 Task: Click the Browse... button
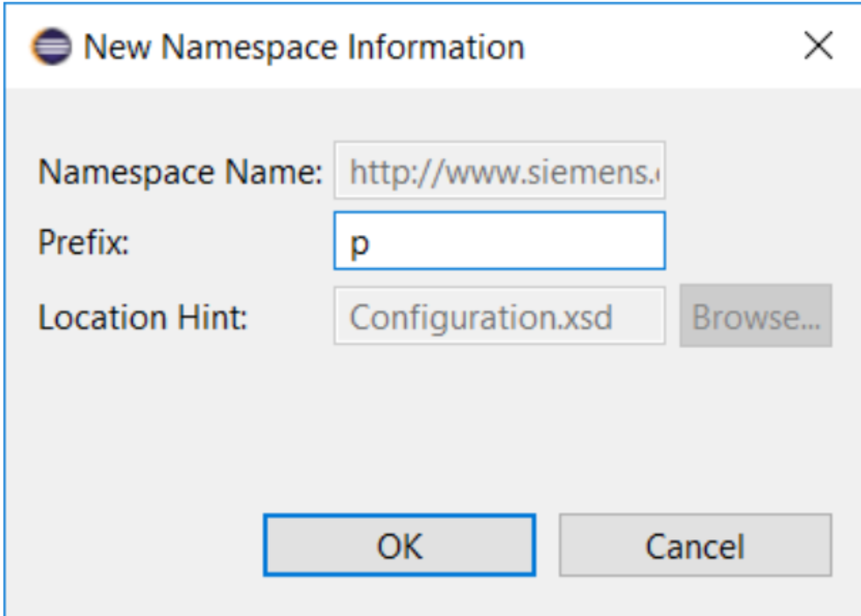[x=756, y=316]
